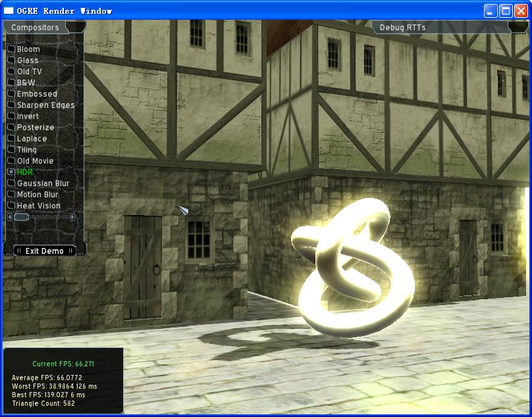Enable Gaussian Blur effect
532x417 pixels.
pyautogui.click(x=11, y=184)
